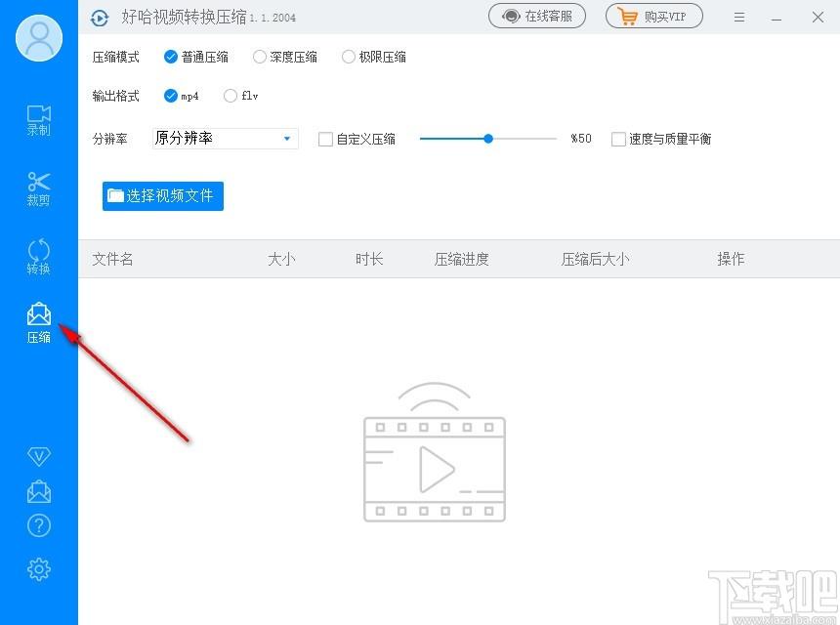Screen dimensions: 840x625
Task: Click the 文件名 column header
Action: 112,259
